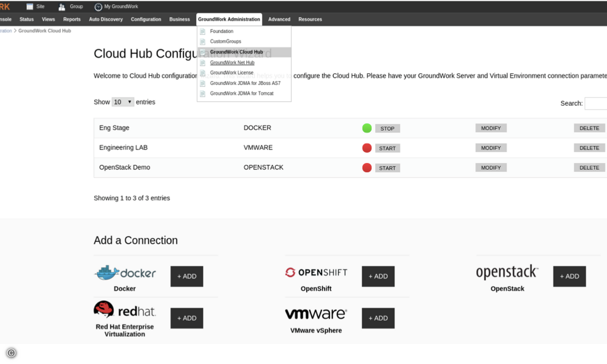Add an OpenShift connection
The image size is (607, 364).
378,277
